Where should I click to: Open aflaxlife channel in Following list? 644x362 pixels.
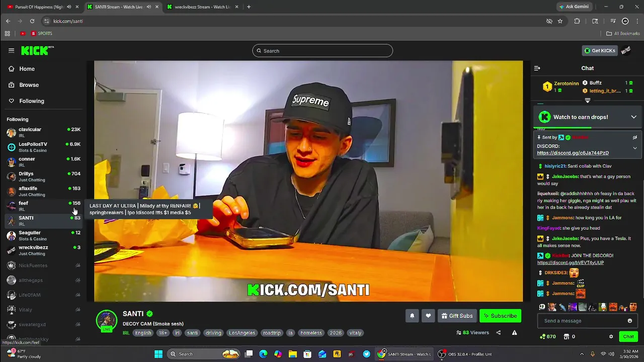tap(43, 192)
